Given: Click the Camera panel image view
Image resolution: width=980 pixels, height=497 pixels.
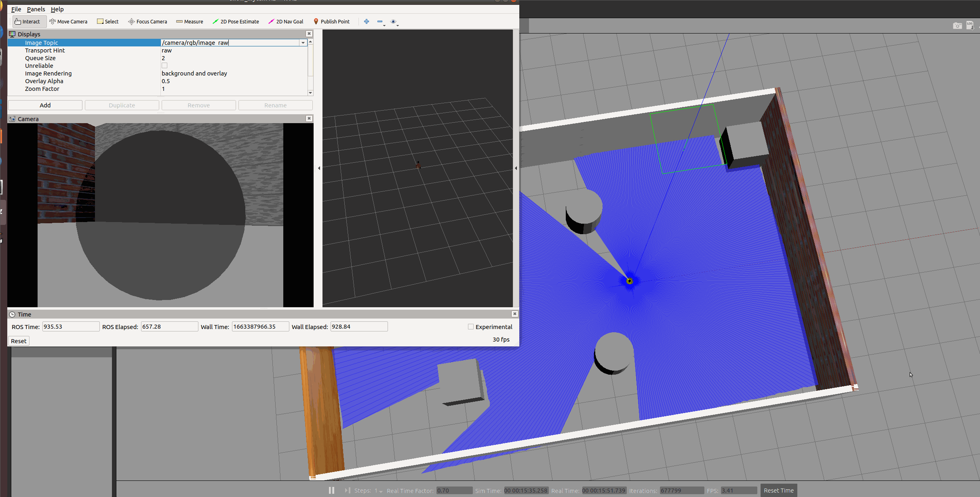Looking at the screenshot, I should (x=160, y=215).
